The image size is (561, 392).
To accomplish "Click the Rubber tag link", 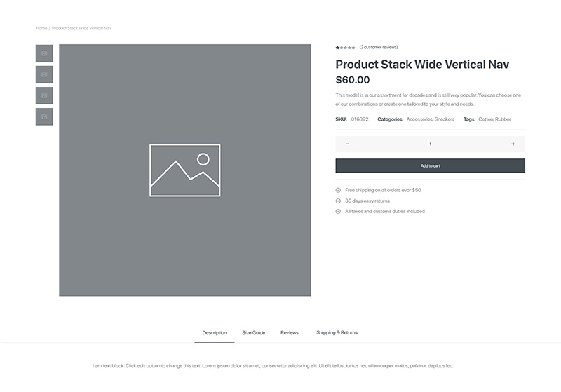I will (x=503, y=119).
